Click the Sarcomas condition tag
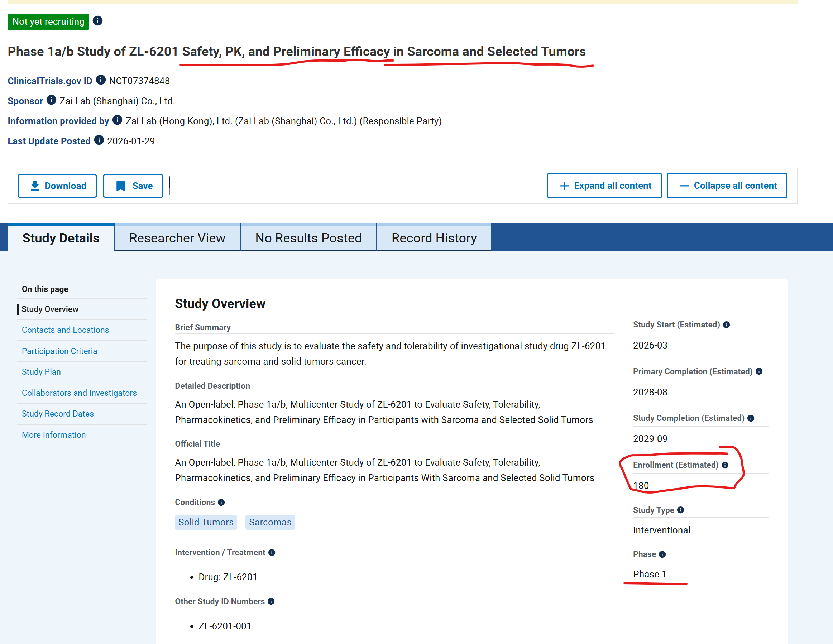The image size is (833, 644). pyautogui.click(x=270, y=522)
